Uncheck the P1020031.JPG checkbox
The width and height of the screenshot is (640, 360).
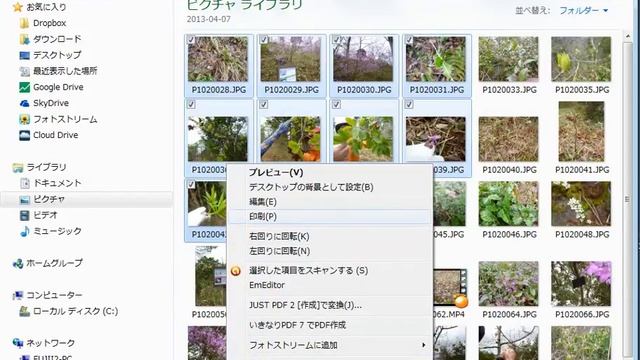(x=409, y=40)
